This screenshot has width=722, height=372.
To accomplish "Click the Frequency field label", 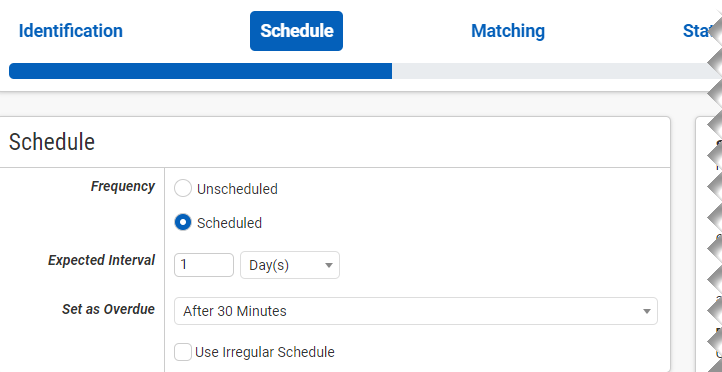I will 122,186.
